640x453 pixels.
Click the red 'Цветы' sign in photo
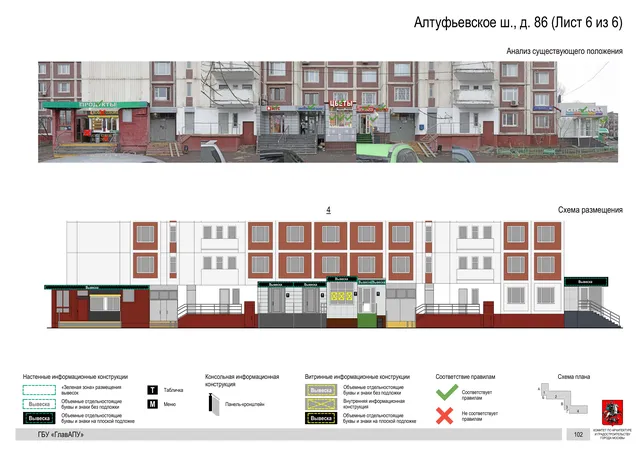coord(341,104)
